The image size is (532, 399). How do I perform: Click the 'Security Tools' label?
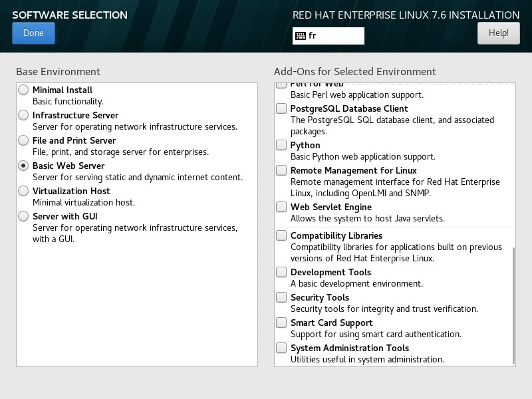click(x=320, y=297)
